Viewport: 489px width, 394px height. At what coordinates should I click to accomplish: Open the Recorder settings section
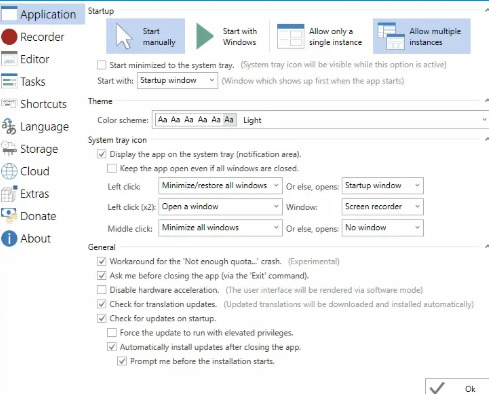[x=42, y=37]
